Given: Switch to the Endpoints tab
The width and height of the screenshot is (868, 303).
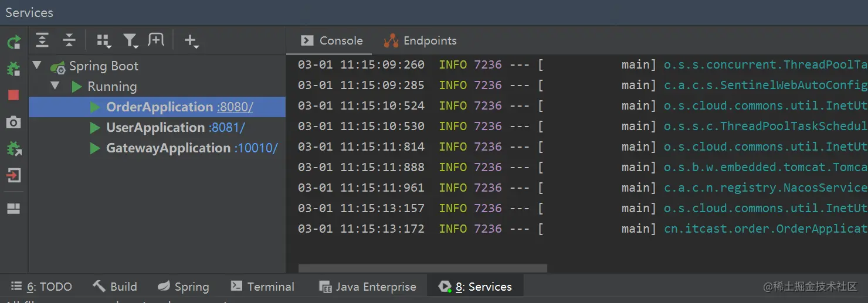Looking at the screenshot, I should click(420, 40).
